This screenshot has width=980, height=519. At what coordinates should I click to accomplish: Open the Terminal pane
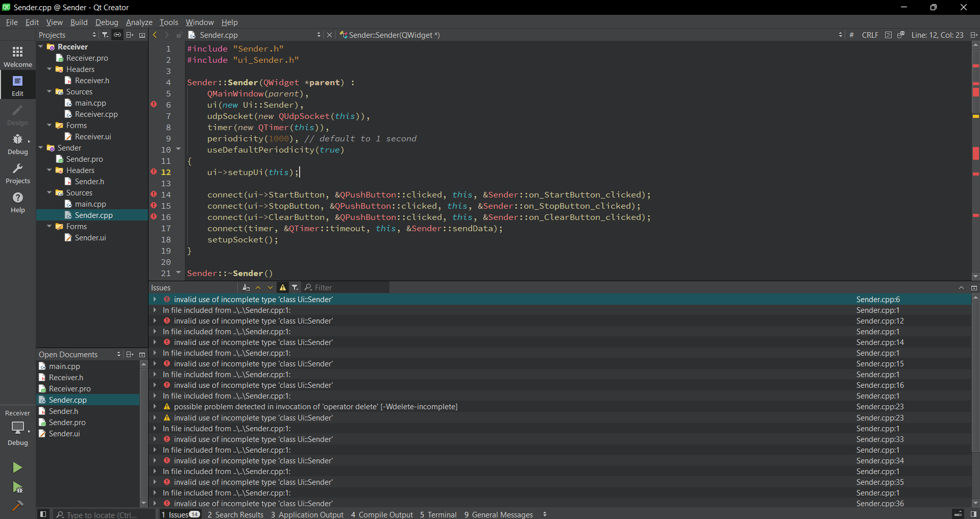438,514
